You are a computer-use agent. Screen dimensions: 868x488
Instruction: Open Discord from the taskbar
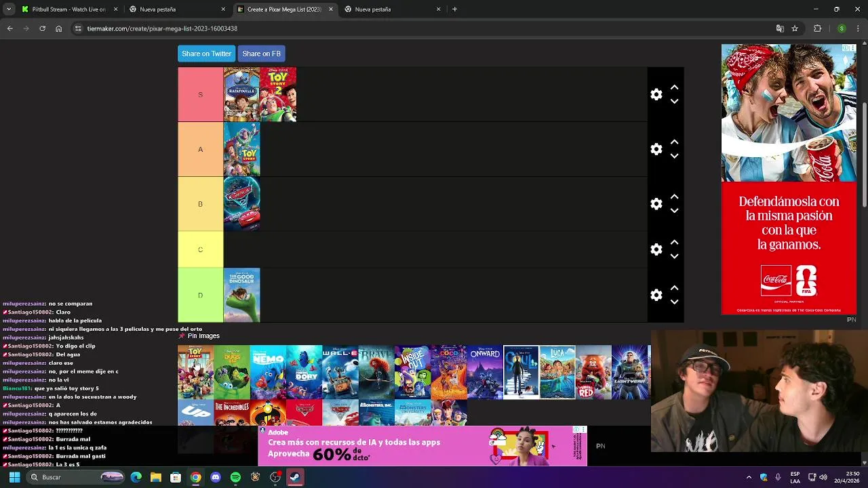click(x=216, y=477)
